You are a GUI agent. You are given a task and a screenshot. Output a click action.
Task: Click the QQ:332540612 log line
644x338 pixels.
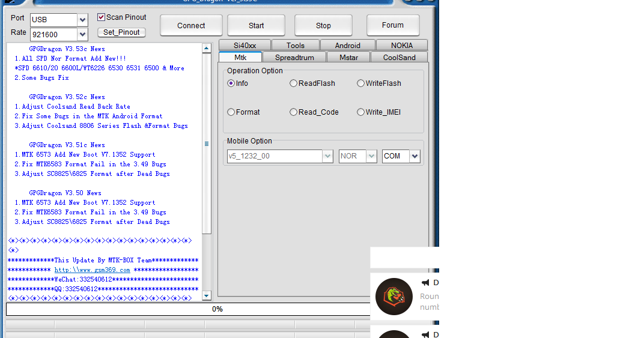tap(103, 289)
